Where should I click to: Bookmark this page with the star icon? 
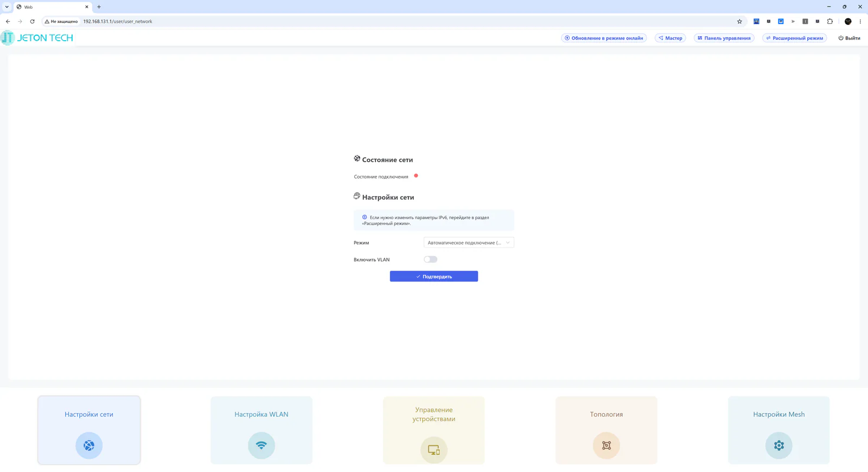pyautogui.click(x=739, y=22)
